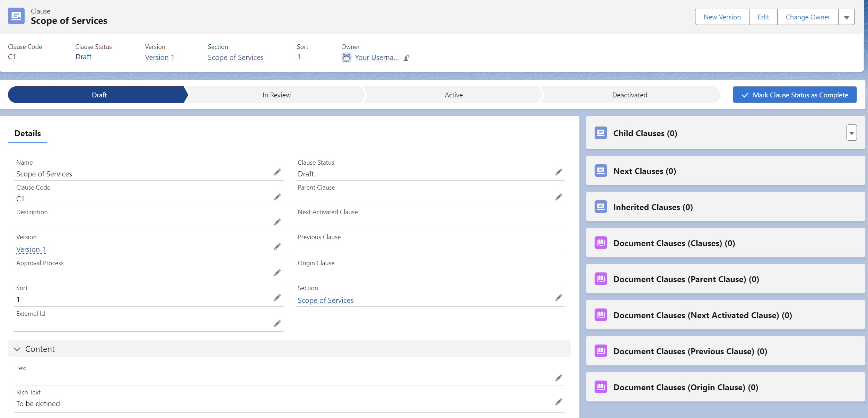Open Document Clauses (Clauses) (0) list
Image resolution: width=868 pixels, height=418 pixels.
click(674, 243)
